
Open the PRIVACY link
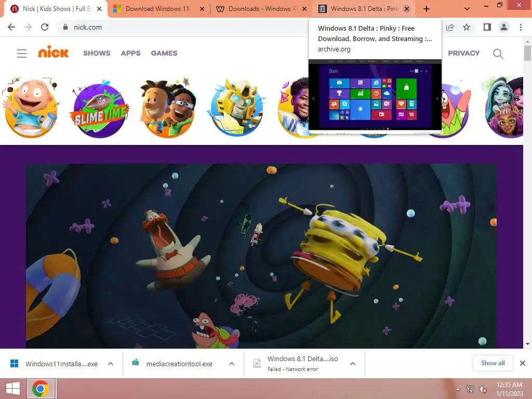pos(464,54)
